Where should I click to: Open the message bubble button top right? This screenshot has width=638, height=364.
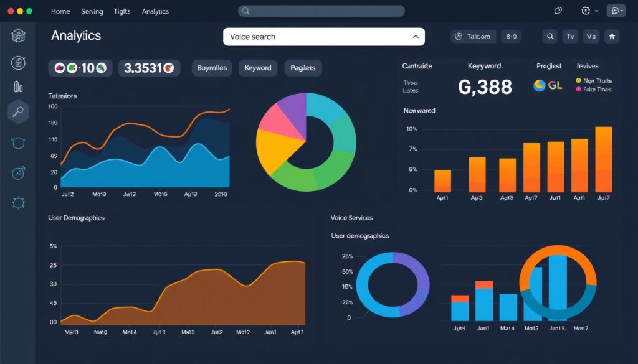(x=616, y=11)
